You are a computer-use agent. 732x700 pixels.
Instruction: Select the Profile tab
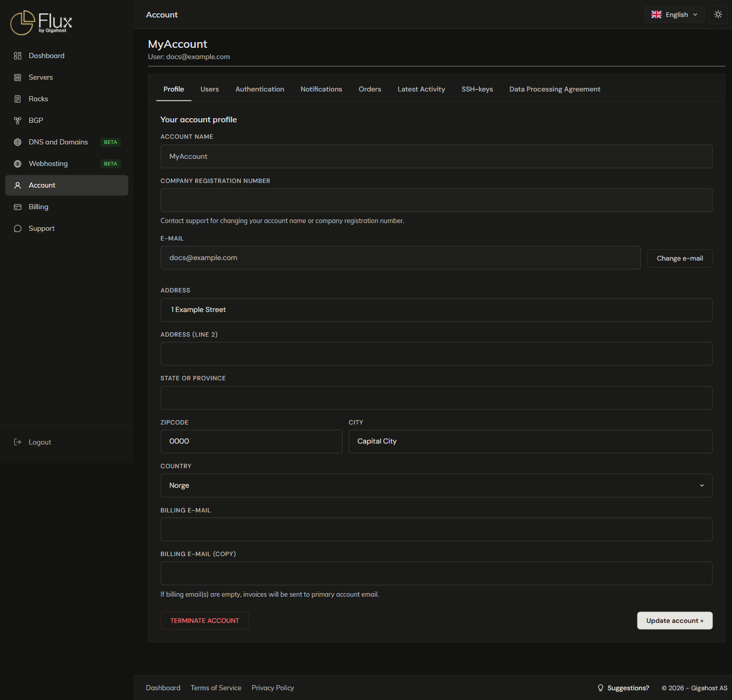[174, 89]
